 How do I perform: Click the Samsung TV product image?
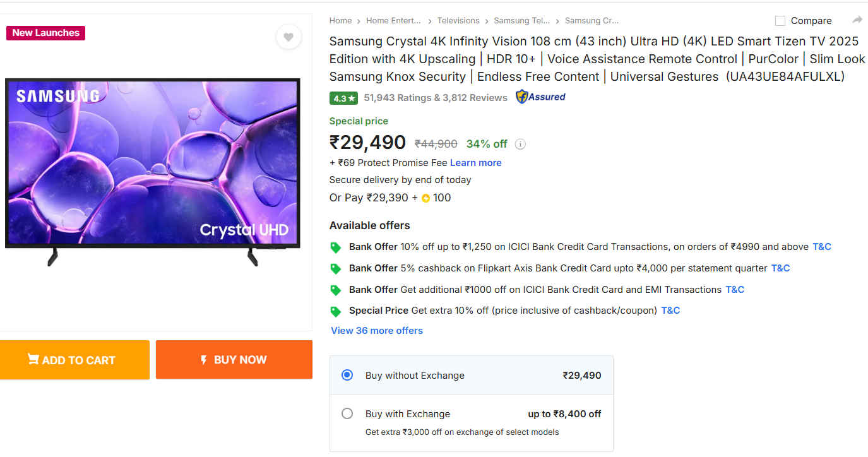coord(152,164)
